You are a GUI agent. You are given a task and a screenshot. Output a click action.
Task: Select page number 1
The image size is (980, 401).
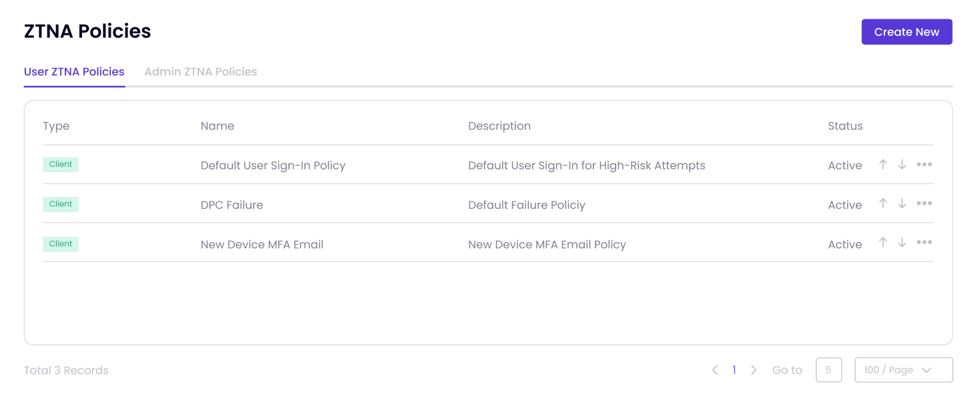point(734,370)
